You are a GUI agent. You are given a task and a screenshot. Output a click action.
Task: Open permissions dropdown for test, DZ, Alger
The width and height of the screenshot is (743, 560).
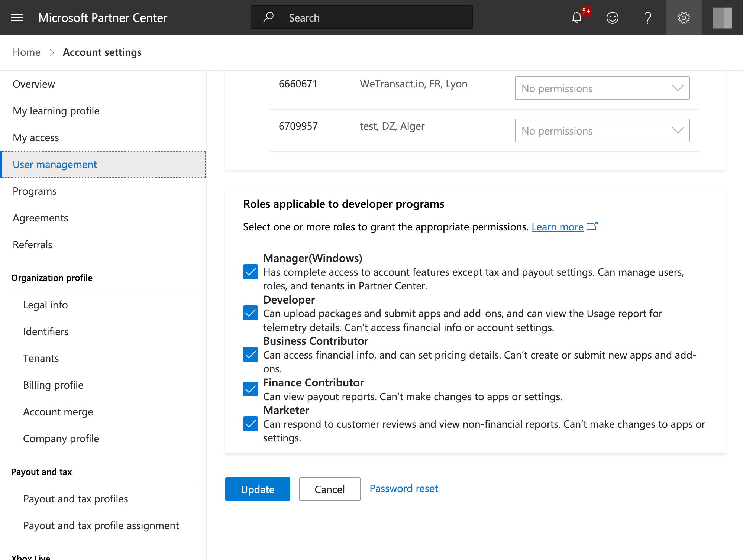[602, 130]
